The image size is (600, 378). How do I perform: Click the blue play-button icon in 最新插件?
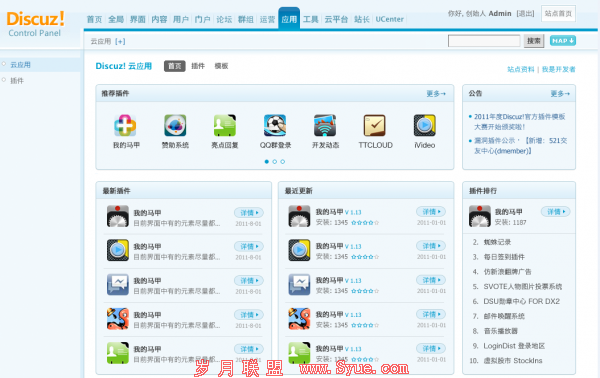pyautogui.click(x=118, y=250)
